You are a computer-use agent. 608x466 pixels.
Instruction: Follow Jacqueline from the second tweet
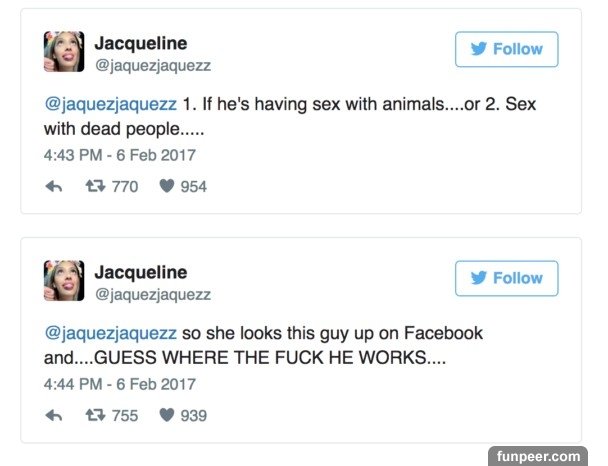pos(506,278)
